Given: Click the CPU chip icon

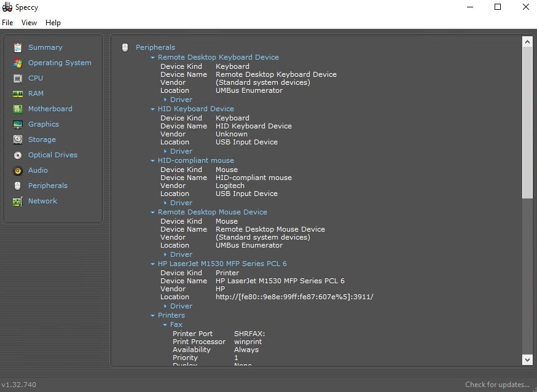Looking at the screenshot, I should pyautogui.click(x=18, y=79).
